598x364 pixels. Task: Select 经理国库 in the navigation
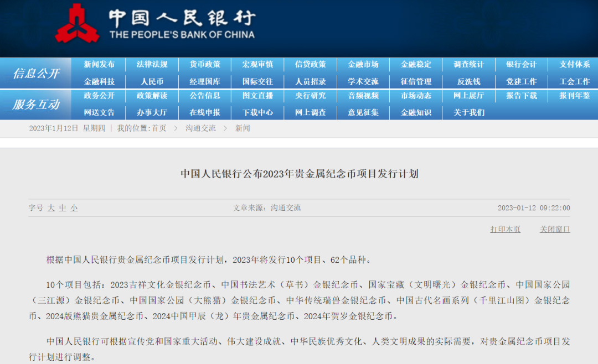point(205,81)
